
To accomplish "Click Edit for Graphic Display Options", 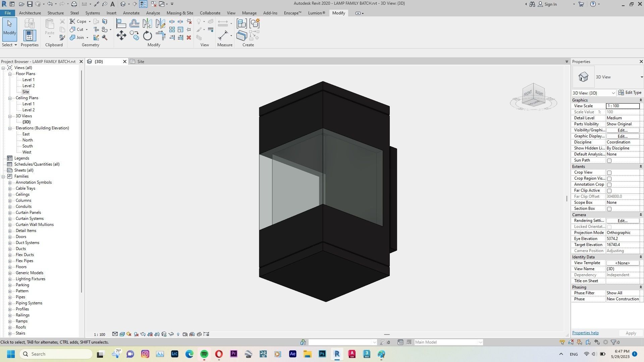I will [x=623, y=136].
